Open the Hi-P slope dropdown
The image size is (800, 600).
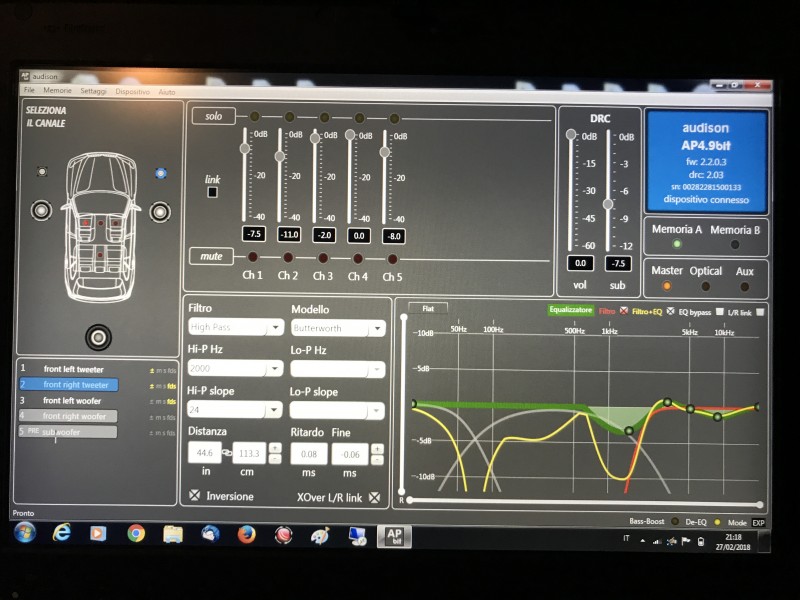tap(235, 409)
